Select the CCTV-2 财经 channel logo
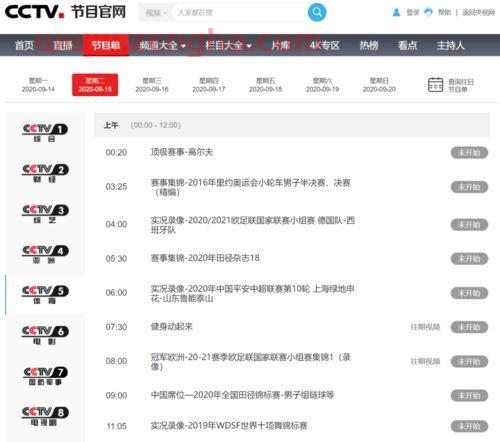Viewport: 500px width, 442px height. [45, 173]
